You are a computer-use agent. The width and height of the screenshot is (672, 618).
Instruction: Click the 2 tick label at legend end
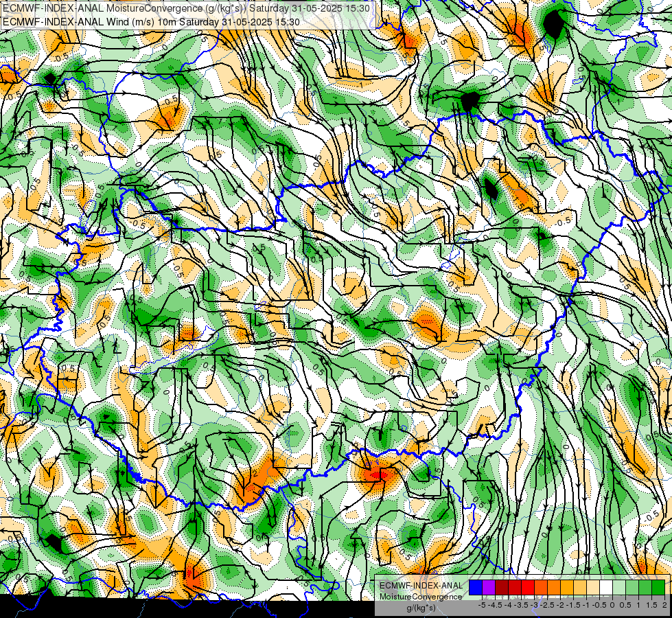(664, 605)
